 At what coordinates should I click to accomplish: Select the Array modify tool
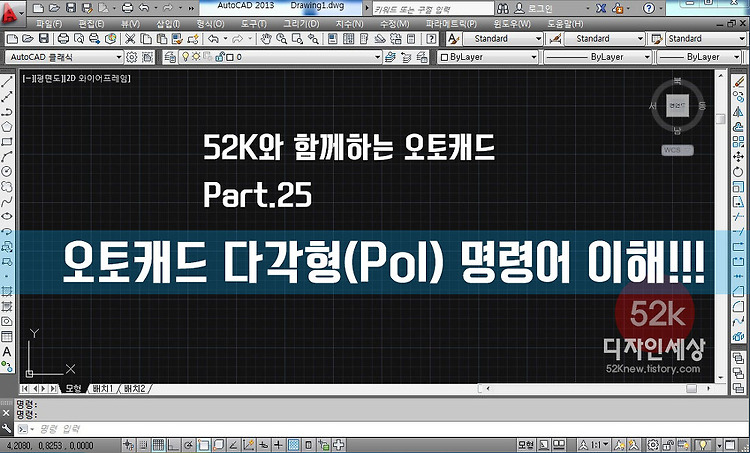739,142
